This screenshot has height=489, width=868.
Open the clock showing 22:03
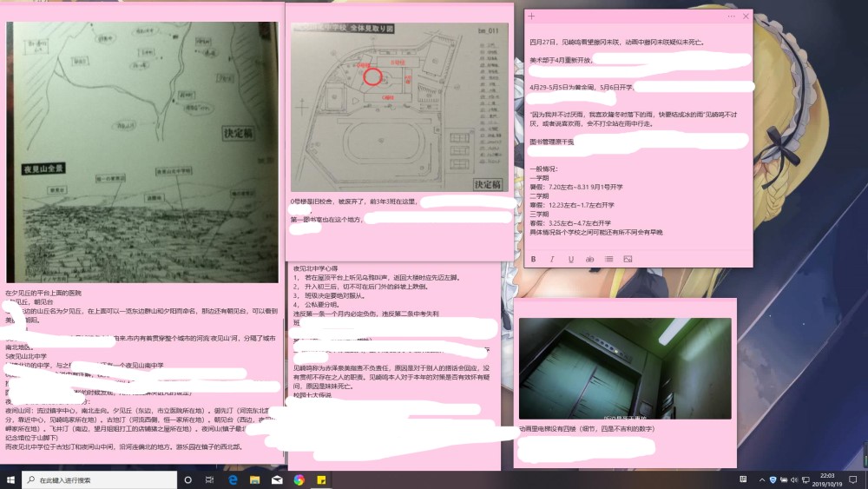(x=827, y=479)
